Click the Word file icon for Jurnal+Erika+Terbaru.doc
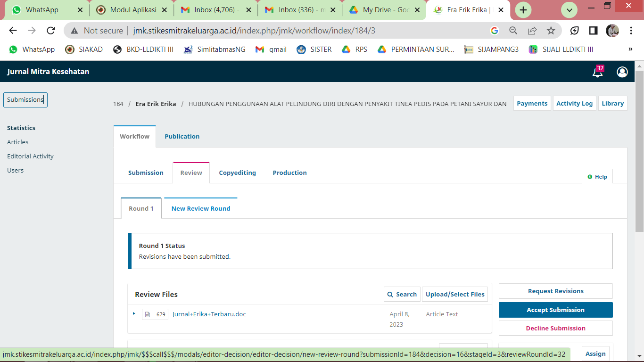Screen dimensions: 644x362 [x=148, y=314]
